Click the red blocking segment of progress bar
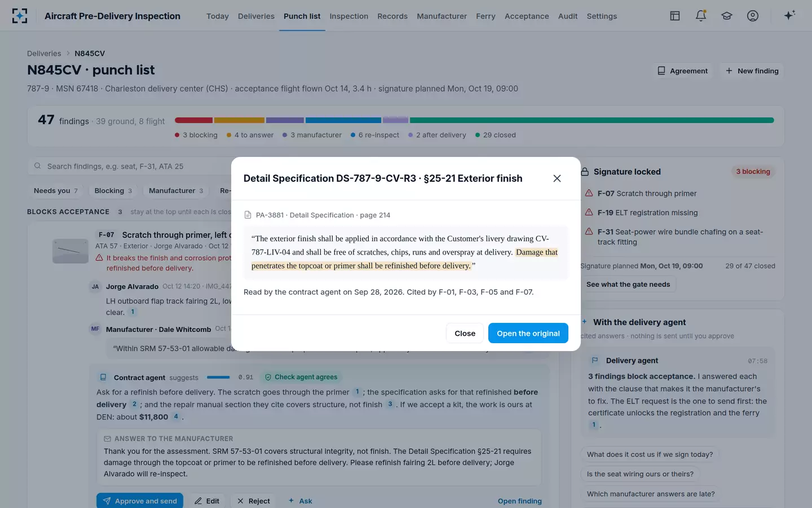The width and height of the screenshot is (812, 508). tap(193, 120)
